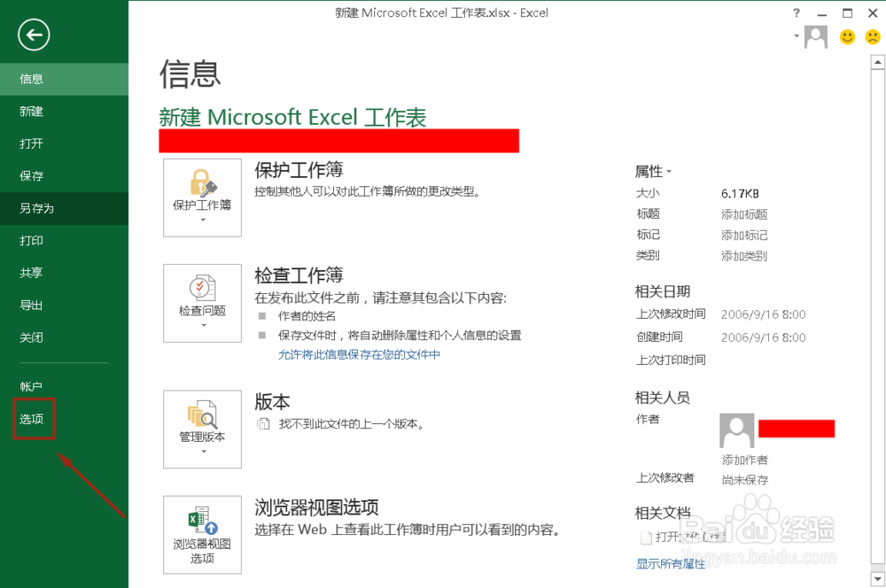Click the author avatar under 相关人员
The width and height of the screenshot is (886, 588).
point(737,430)
